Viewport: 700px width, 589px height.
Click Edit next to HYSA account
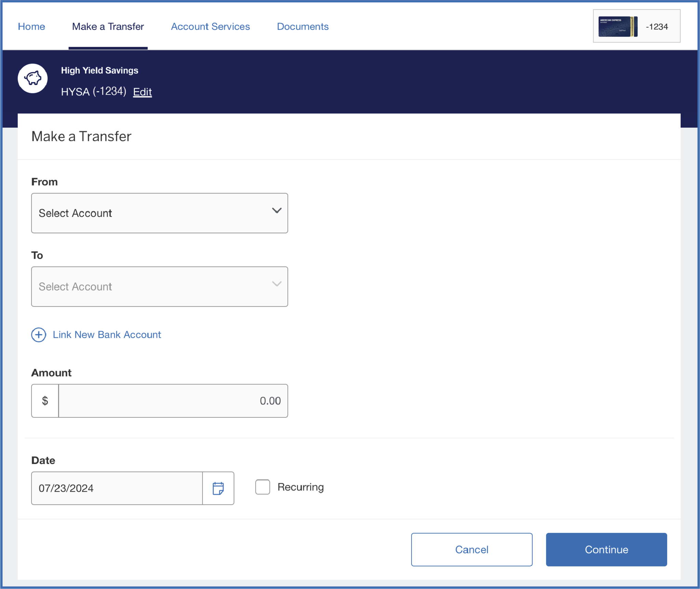pyautogui.click(x=142, y=92)
